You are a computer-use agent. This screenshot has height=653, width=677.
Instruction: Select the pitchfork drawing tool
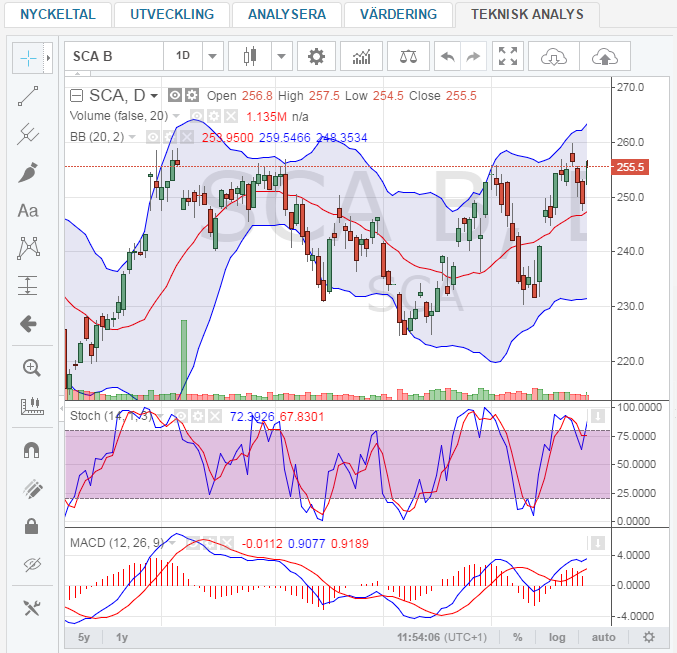(28, 134)
